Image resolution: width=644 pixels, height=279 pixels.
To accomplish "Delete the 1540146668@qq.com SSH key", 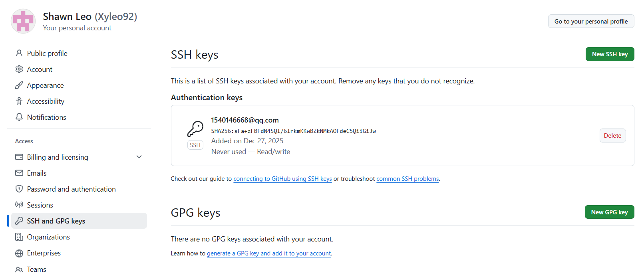I will point(612,136).
